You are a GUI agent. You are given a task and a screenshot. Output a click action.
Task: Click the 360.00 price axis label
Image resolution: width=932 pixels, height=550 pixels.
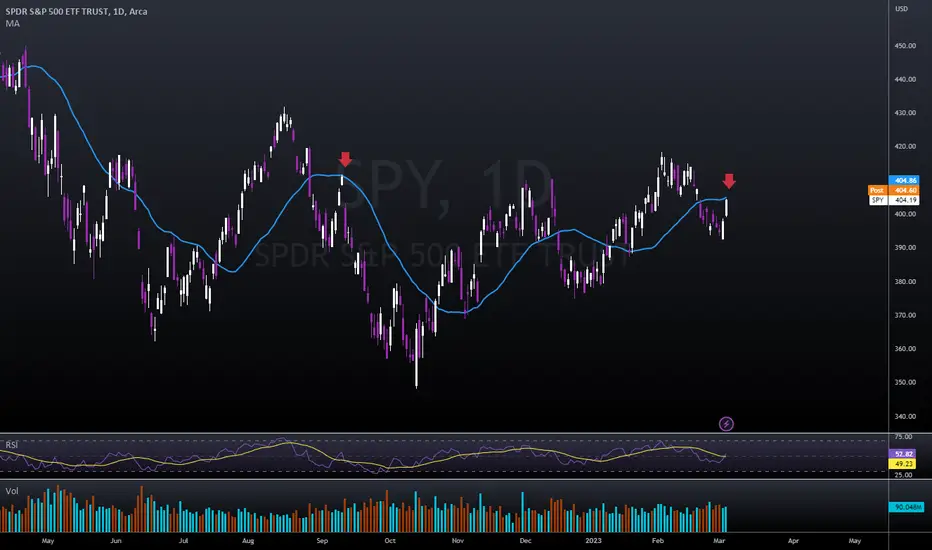905,349
